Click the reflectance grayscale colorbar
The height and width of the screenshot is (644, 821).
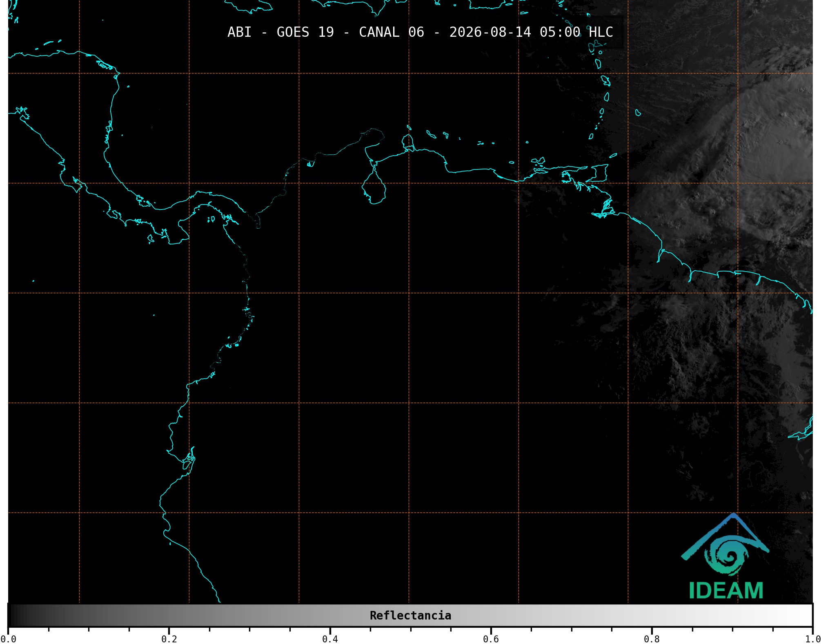coord(410,615)
